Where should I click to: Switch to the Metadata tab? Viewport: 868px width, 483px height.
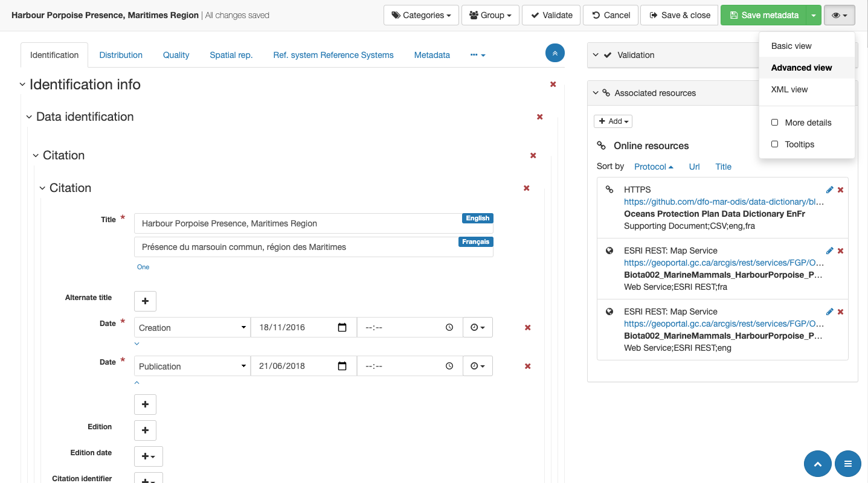coord(432,55)
